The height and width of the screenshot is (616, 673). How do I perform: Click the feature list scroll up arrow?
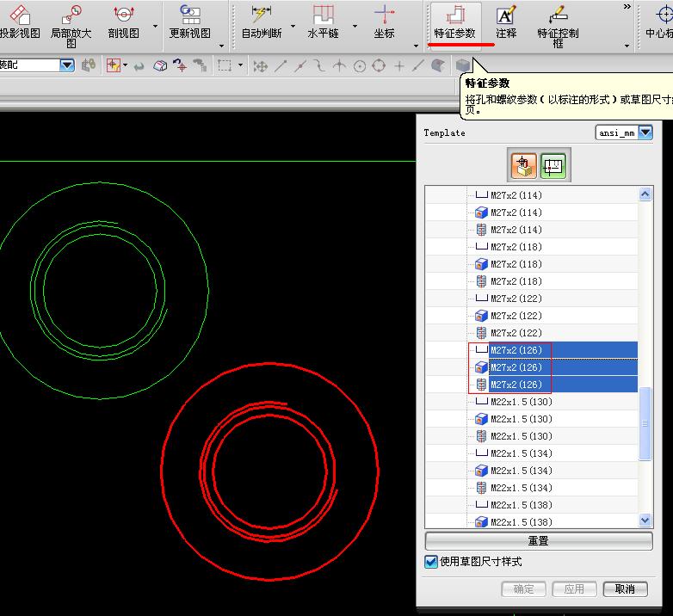(645, 194)
